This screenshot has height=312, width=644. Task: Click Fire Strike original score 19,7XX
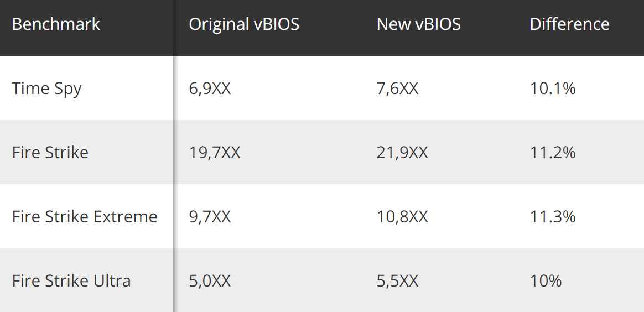coord(215,152)
